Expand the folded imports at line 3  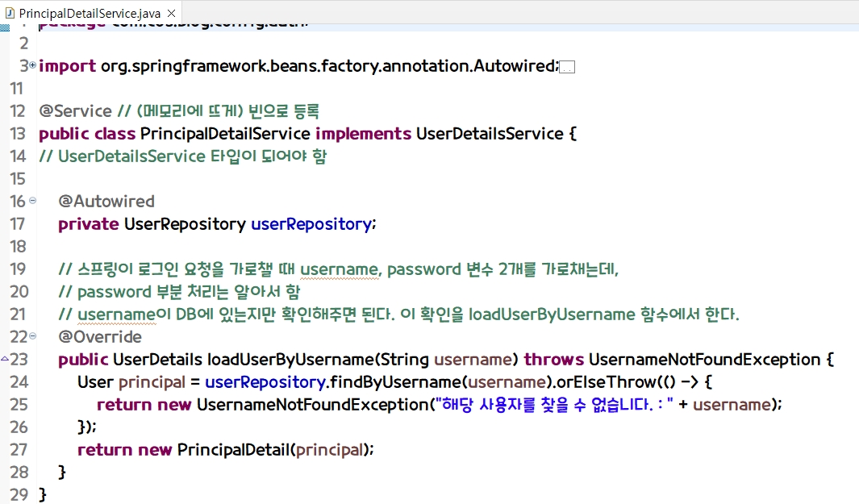[x=33, y=65]
